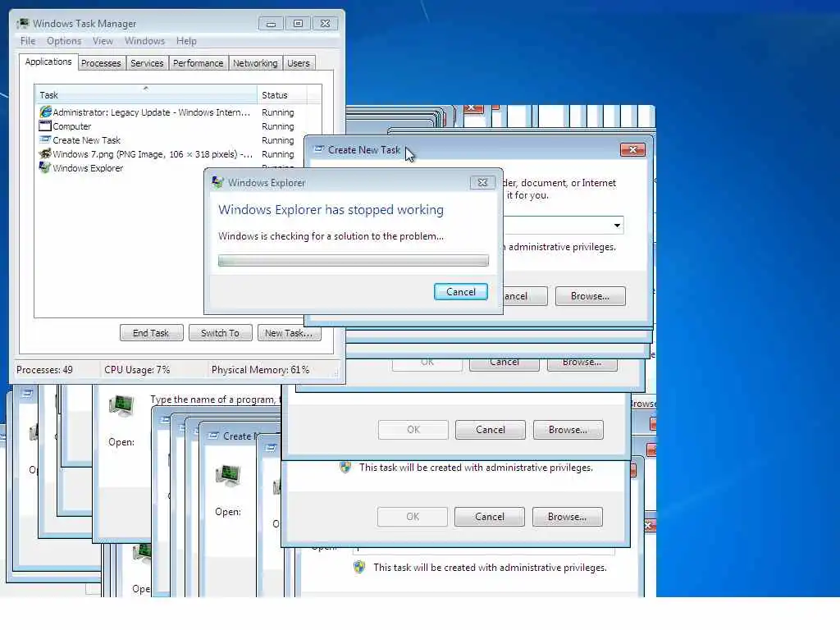The width and height of the screenshot is (840, 630).
Task: Click the Windows 7.png image viewer icon
Action: click(45, 153)
